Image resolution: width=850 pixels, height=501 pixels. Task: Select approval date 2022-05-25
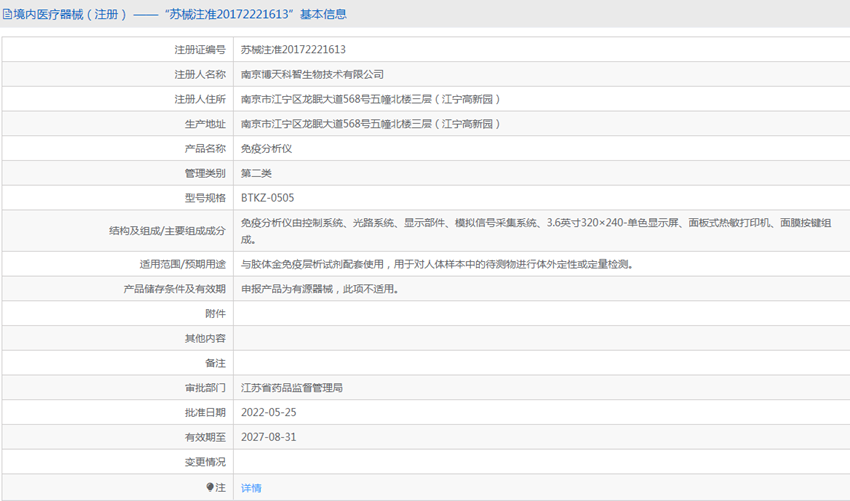pyautogui.click(x=268, y=412)
